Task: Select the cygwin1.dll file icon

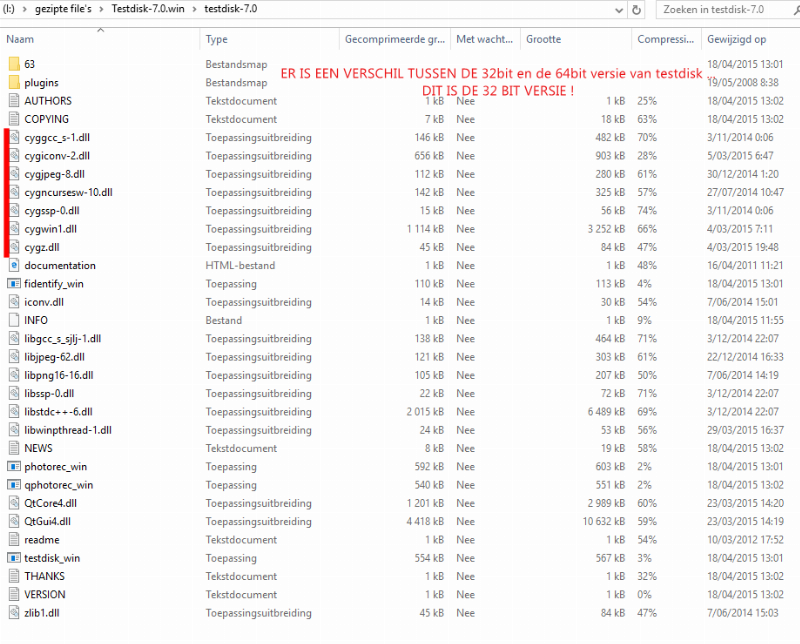Action: [x=14, y=229]
